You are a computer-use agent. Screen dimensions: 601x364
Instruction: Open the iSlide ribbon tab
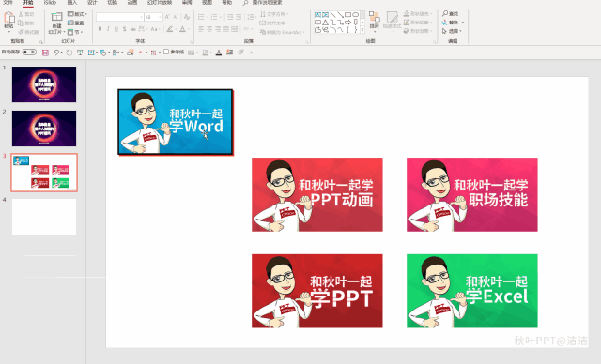point(50,2)
